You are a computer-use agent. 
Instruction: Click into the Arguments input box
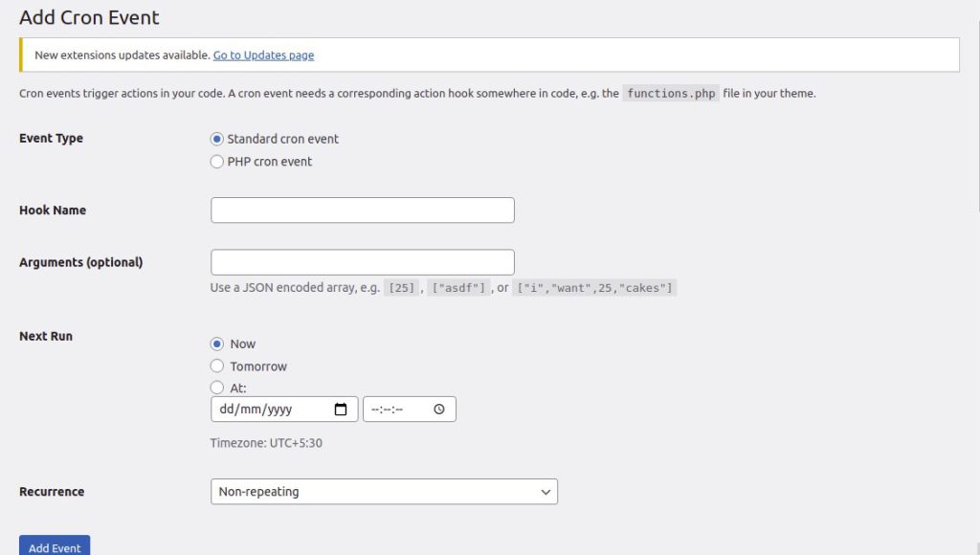tap(362, 262)
